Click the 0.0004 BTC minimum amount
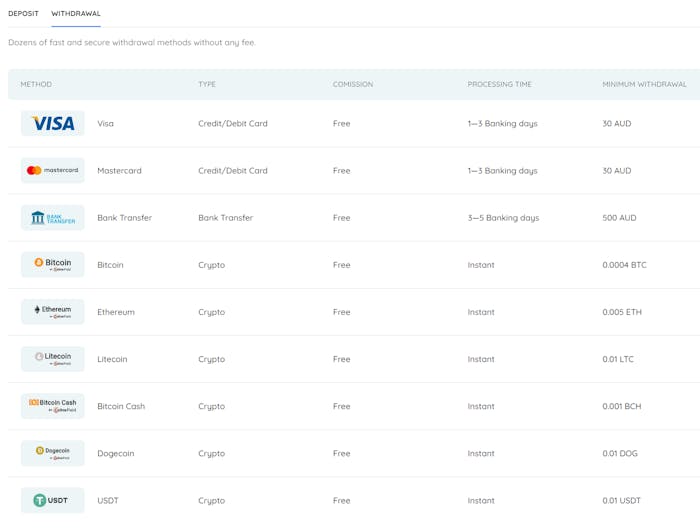The width and height of the screenshot is (700, 528). (624, 265)
